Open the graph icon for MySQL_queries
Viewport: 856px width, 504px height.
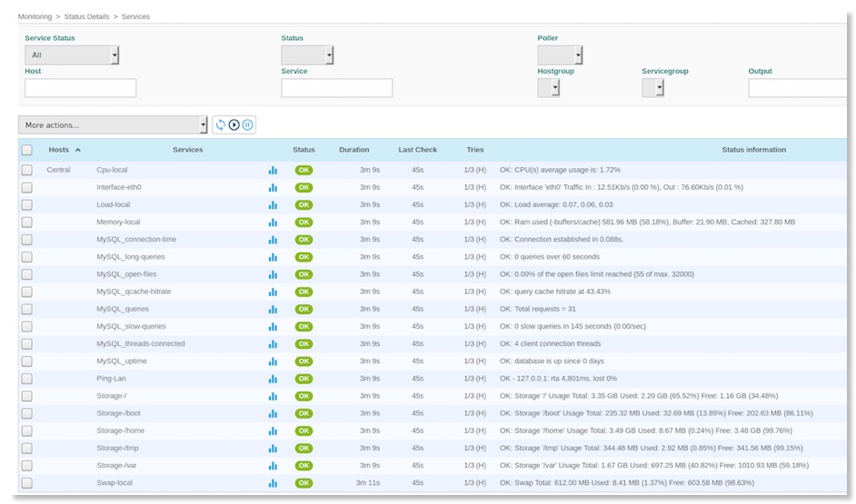[273, 310]
